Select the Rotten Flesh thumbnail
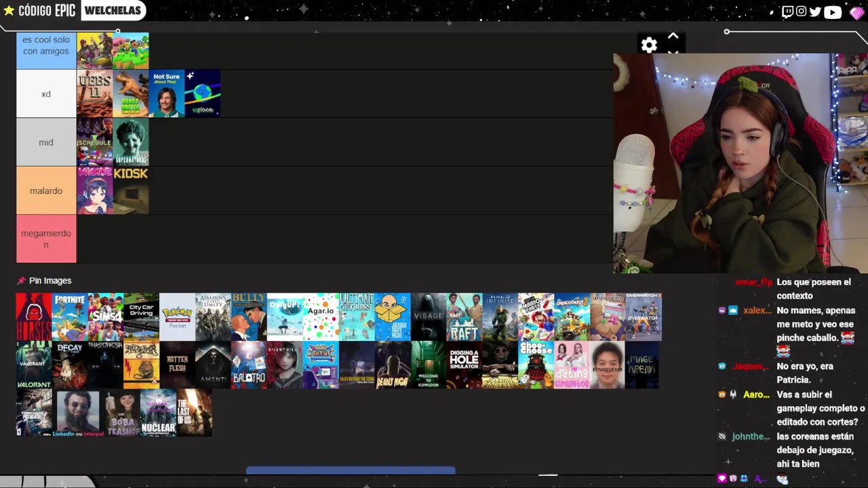 (x=177, y=365)
